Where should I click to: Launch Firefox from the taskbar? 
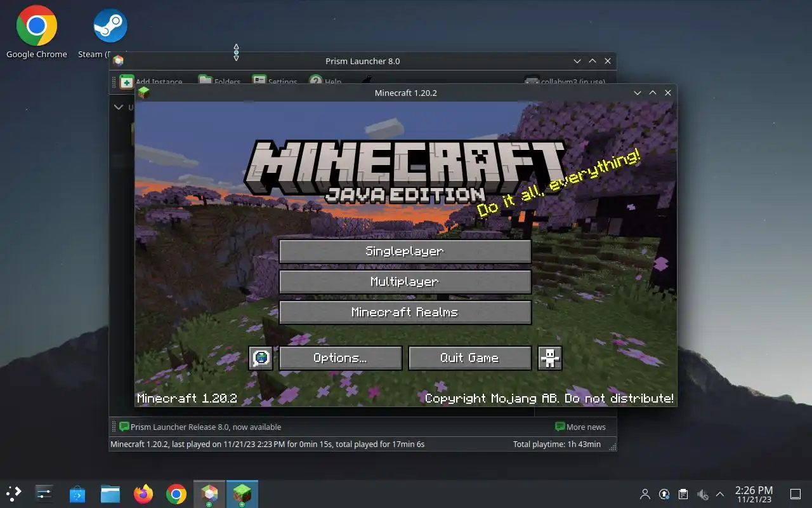(143, 494)
